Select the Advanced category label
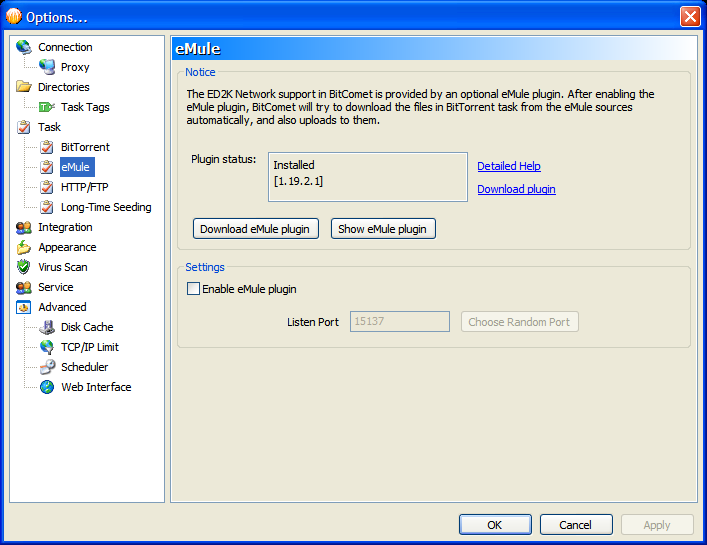The height and width of the screenshot is (545, 707). [x=62, y=307]
